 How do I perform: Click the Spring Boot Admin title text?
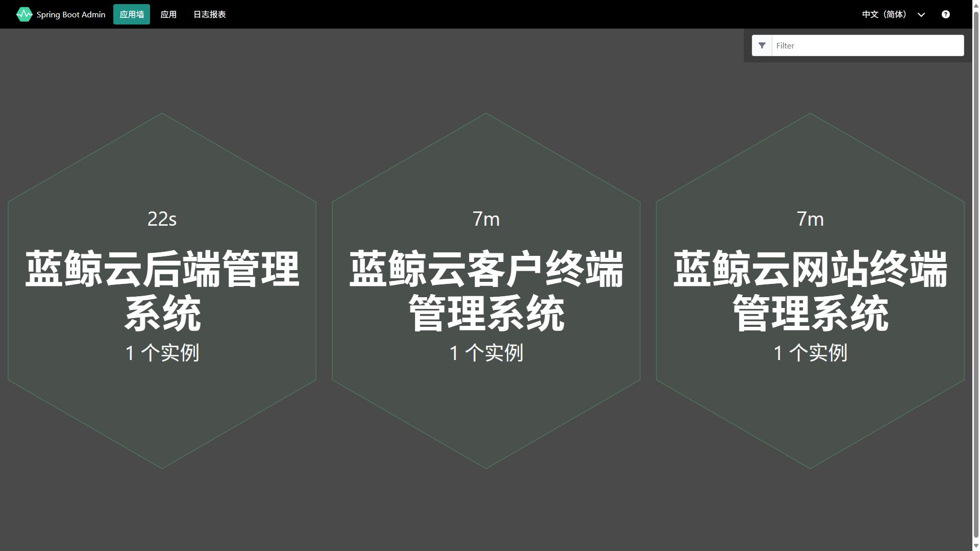(x=71, y=14)
